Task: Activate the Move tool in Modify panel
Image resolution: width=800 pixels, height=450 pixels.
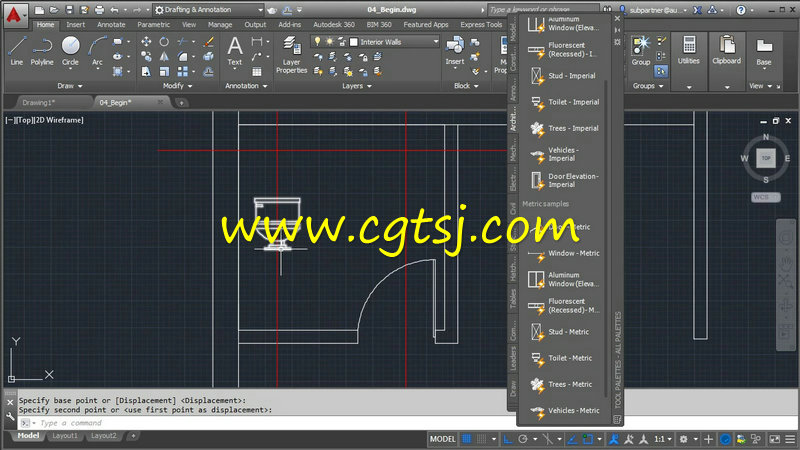Action: (146, 42)
